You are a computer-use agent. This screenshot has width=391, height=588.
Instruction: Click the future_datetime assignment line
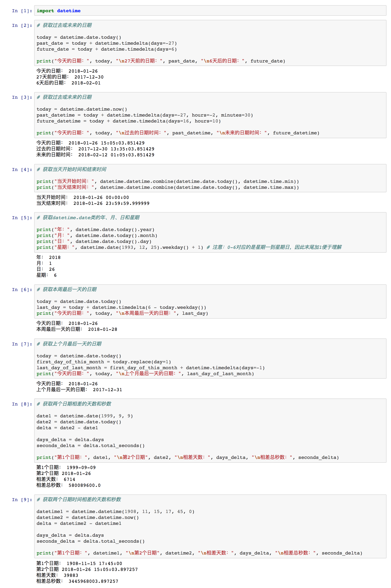pos(128,121)
